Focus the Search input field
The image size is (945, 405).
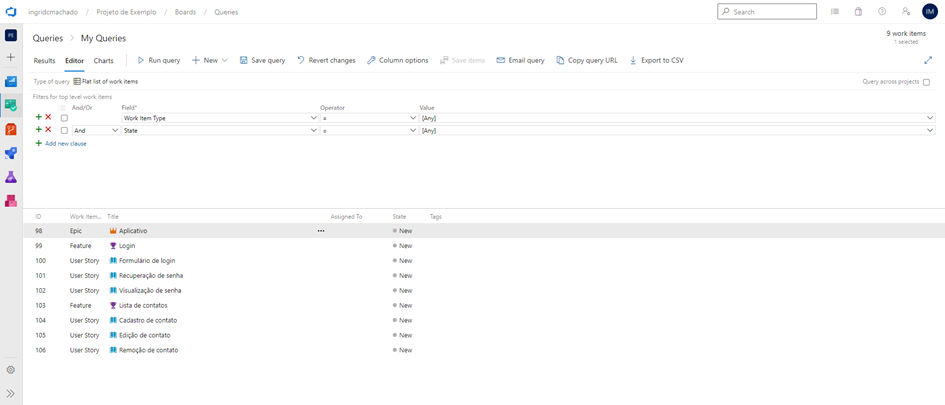(x=767, y=11)
